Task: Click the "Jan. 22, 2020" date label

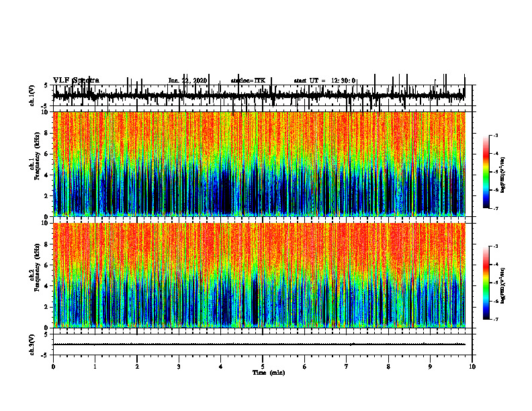Action: coord(187,81)
